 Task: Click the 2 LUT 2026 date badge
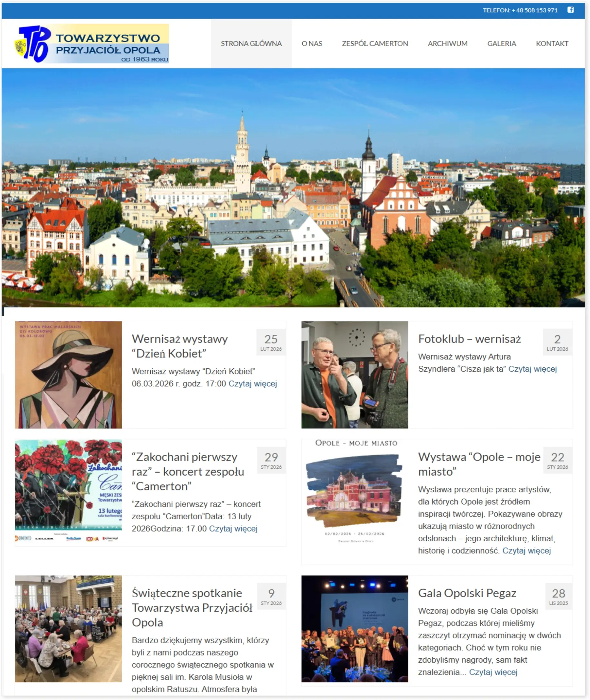(x=557, y=342)
